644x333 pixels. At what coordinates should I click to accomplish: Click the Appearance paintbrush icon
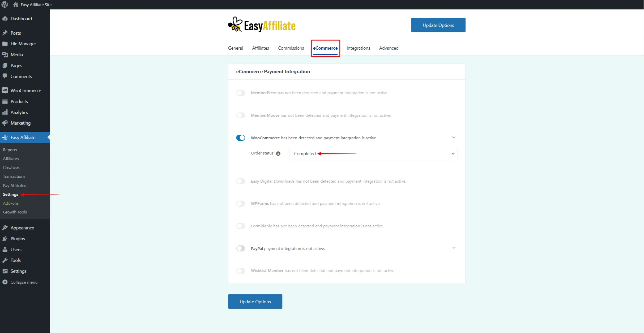click(x=5, y=228)
